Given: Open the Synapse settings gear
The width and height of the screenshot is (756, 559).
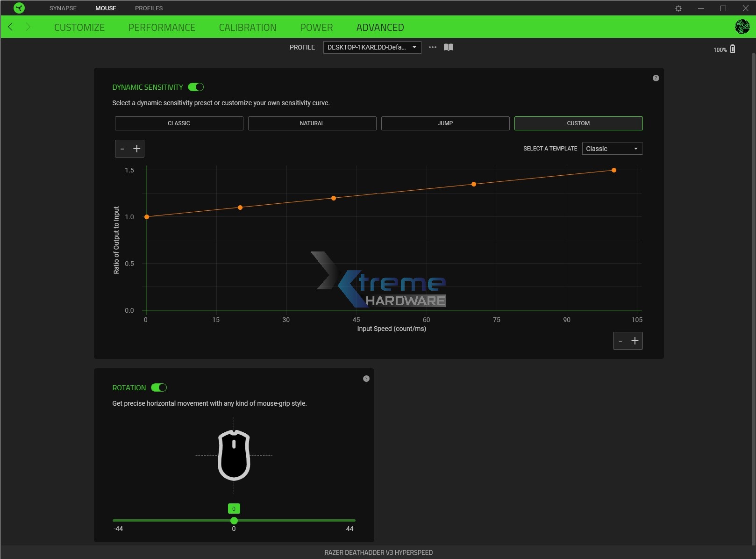Looking at the screenshot, I should click(x=678, y=8).
